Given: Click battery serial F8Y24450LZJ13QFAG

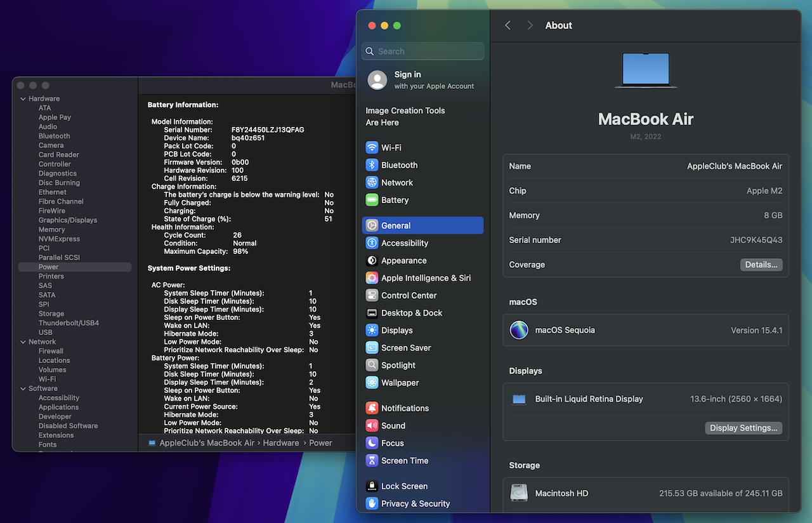Looking at the screenshot, I should pos(268,129).
